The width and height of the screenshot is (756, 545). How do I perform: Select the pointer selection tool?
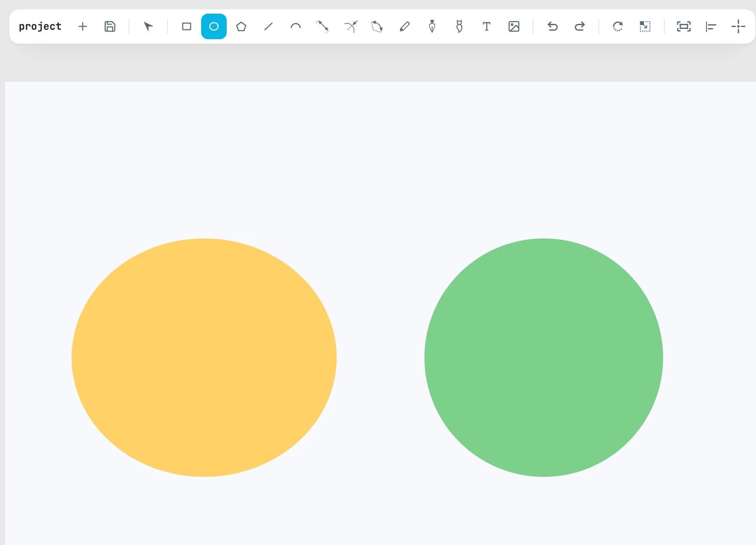click(x=148, y=26)
